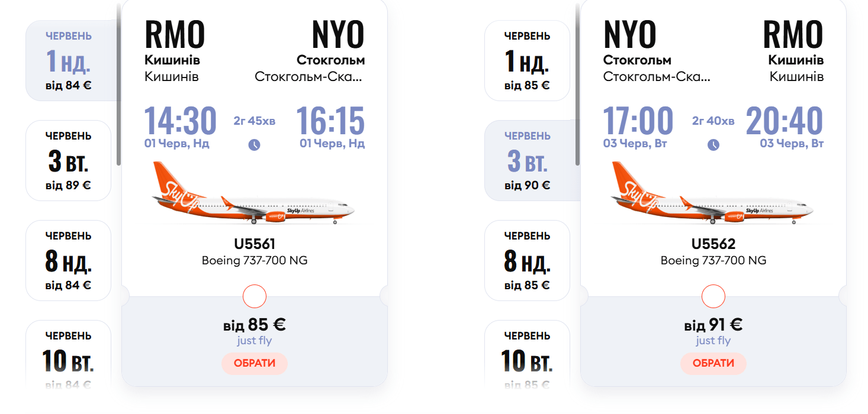868x414 pixels.
Task: Click the U5562 flight number
Action: (713, 244)
